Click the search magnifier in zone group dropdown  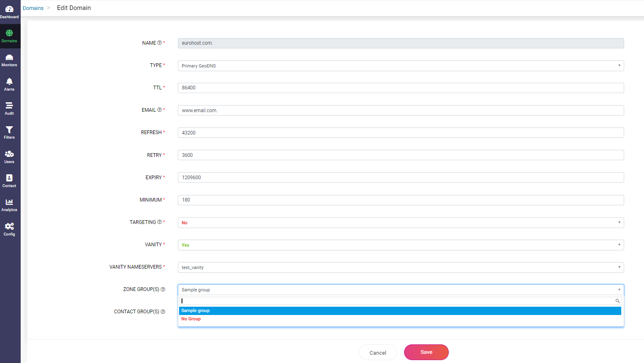618,301
